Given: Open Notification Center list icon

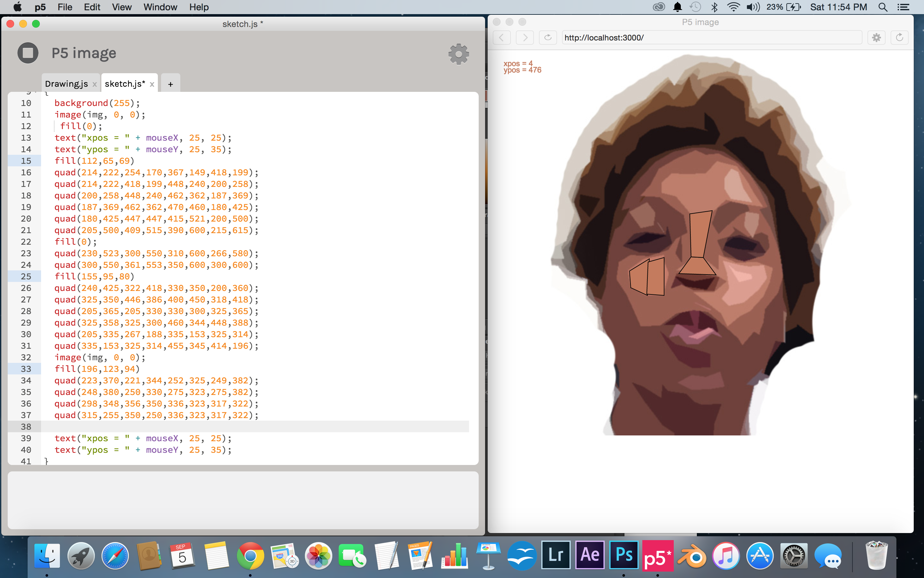Looking at the screenshot, I should [x=903, y=7].
